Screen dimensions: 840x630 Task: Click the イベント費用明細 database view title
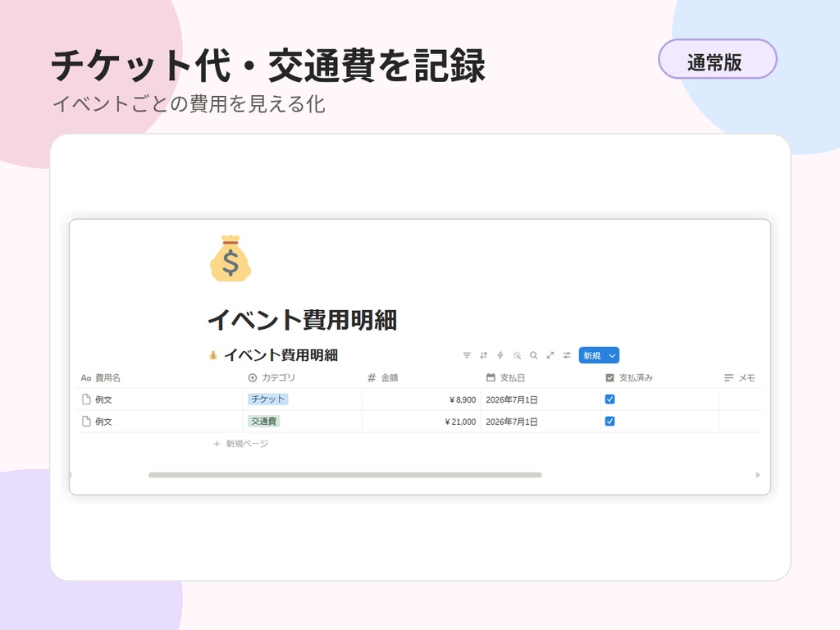coord(281,355)
